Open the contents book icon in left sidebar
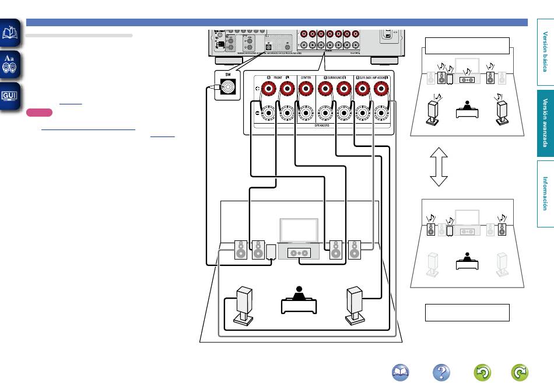554x392 pixels. pyautogui.click(x=10, y=33)
